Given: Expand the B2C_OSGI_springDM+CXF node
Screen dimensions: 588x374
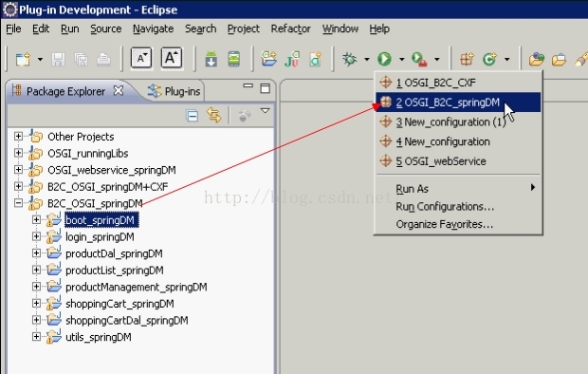Looking at the screenshot, I should coord(18,186).
